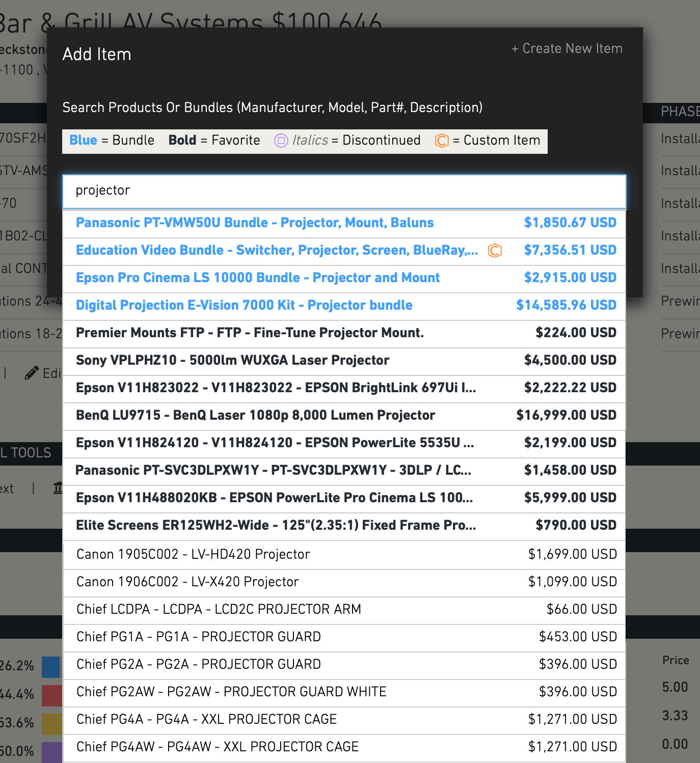Image resolution: width=700 pixels, height=763 pixels.
Task: Click the yellow chart color swatch
Action: tap(51, 724)
